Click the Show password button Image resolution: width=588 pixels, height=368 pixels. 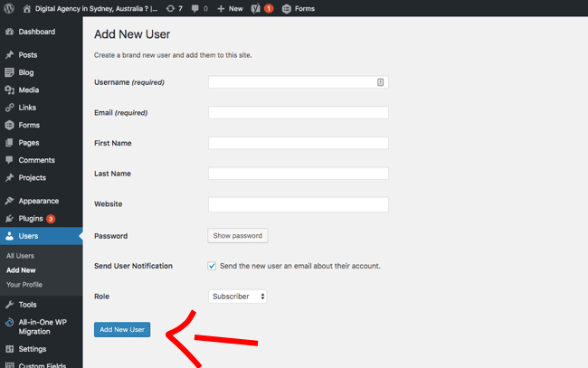(x=238, y=236)
